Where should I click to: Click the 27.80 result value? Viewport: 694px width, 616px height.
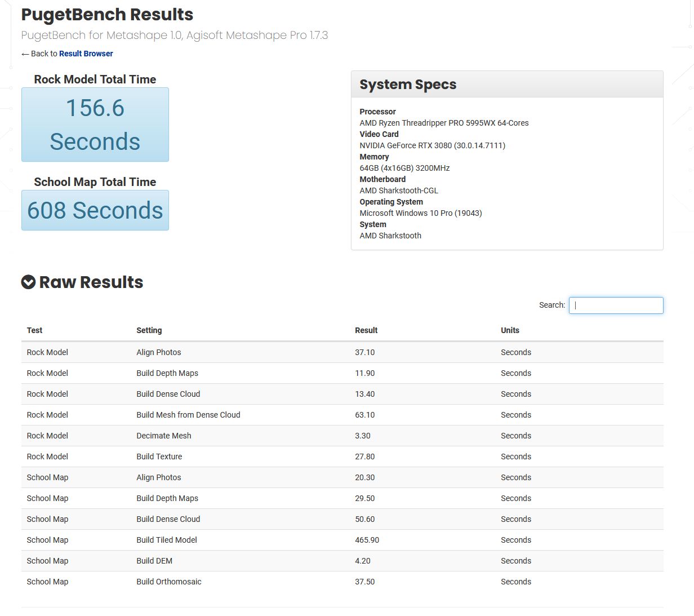click(365, 457)
